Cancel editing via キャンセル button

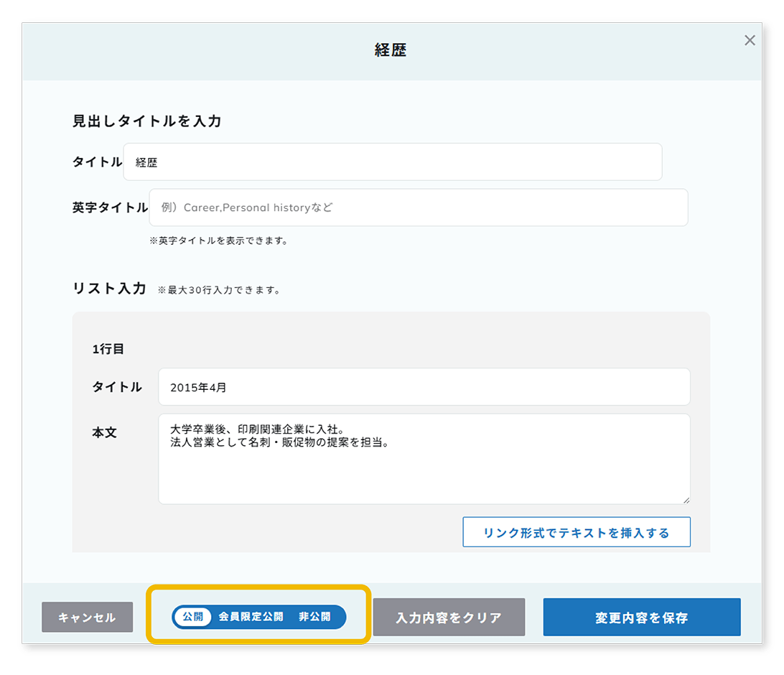pyautogui.click(x=87, y=616)
